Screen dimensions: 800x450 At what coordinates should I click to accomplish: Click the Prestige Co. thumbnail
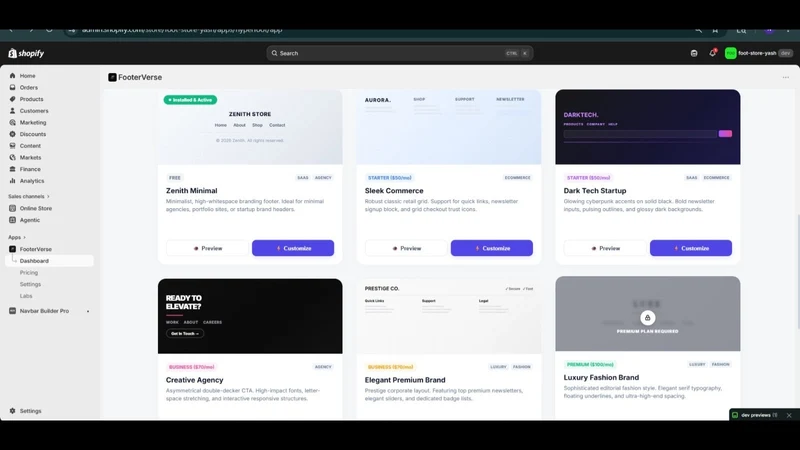click(449, 316)
